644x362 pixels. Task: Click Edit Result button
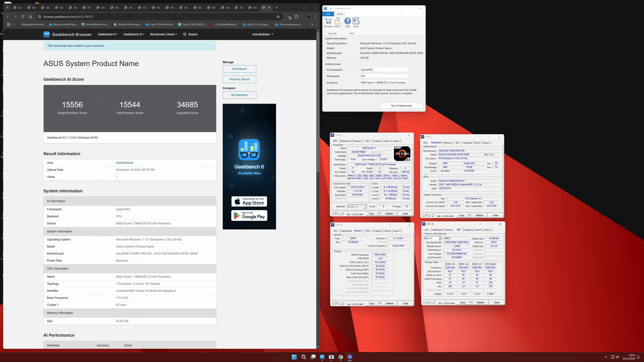pyautogui.click(x=239, y=69)
